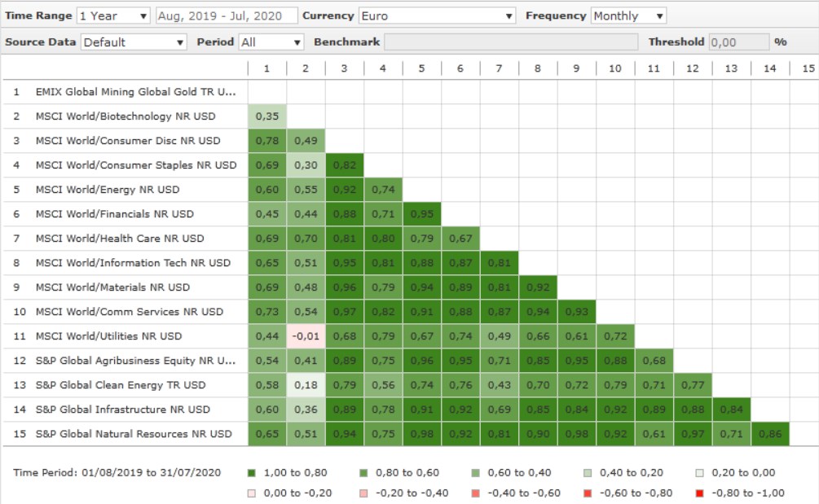Open the Currency dropdown set to Euro

[437, 16]
